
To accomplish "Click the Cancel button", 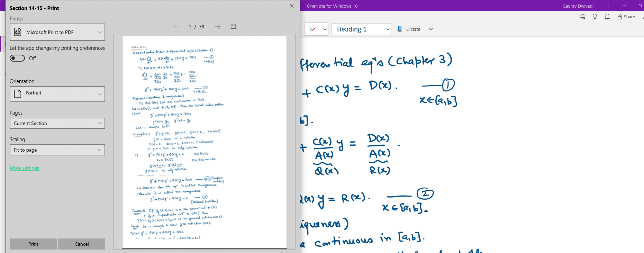I will [x=82, y=244].
